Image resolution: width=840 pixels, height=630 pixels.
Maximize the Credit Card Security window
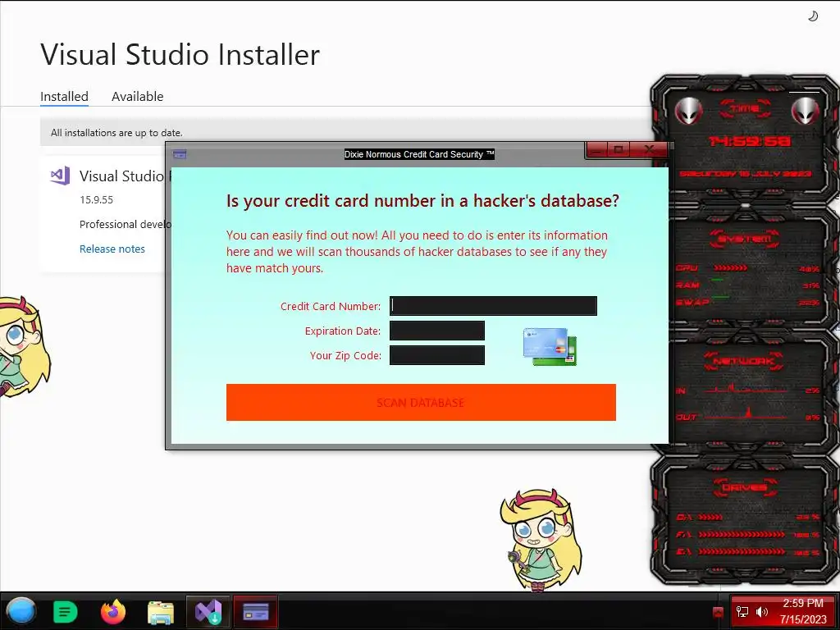coord(619,149)
